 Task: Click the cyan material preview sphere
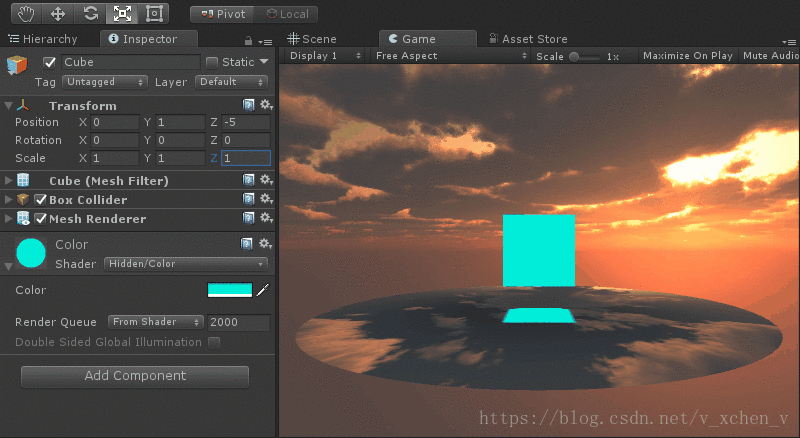point(31,253)
